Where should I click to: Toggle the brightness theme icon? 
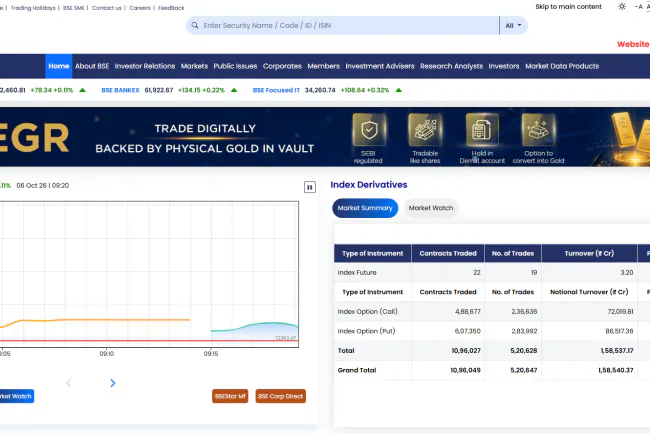tap(622, 7)
